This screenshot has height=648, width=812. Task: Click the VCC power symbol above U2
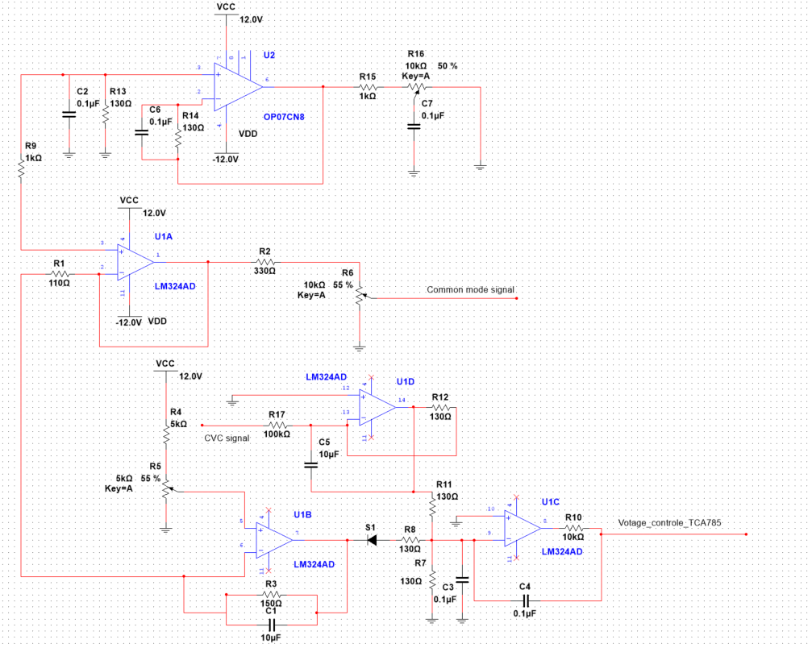click(226, 10)
